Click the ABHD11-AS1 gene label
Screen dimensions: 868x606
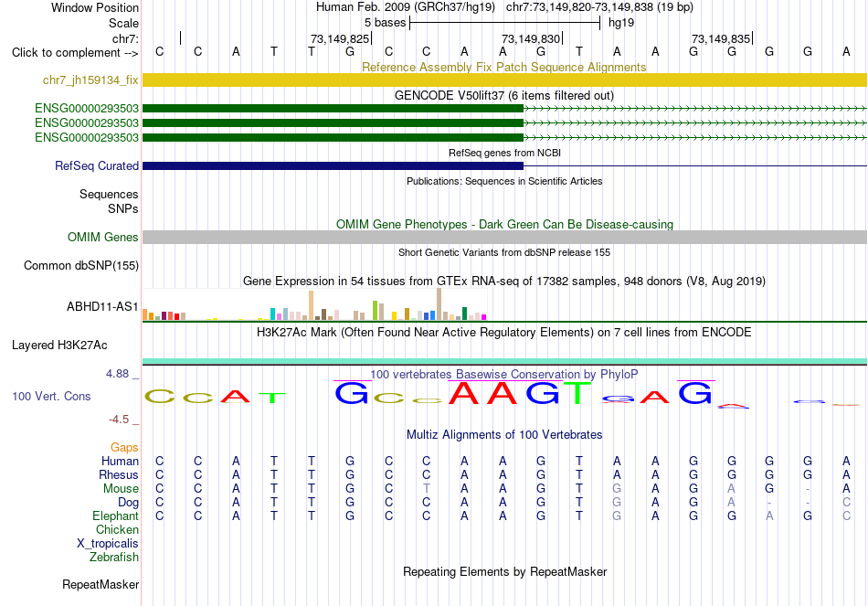pyautogui.click(x=102, y=306)
